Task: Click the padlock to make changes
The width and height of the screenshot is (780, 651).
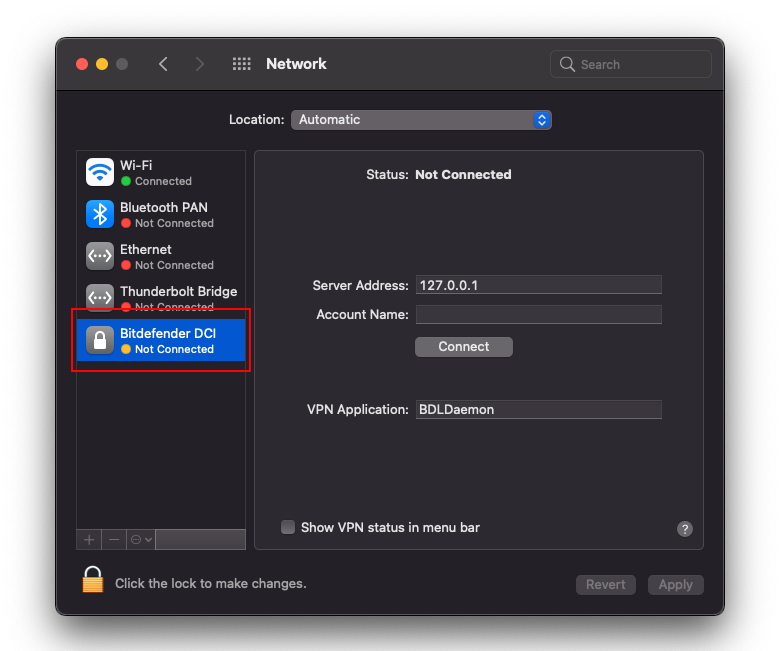Action: (93, 581)
